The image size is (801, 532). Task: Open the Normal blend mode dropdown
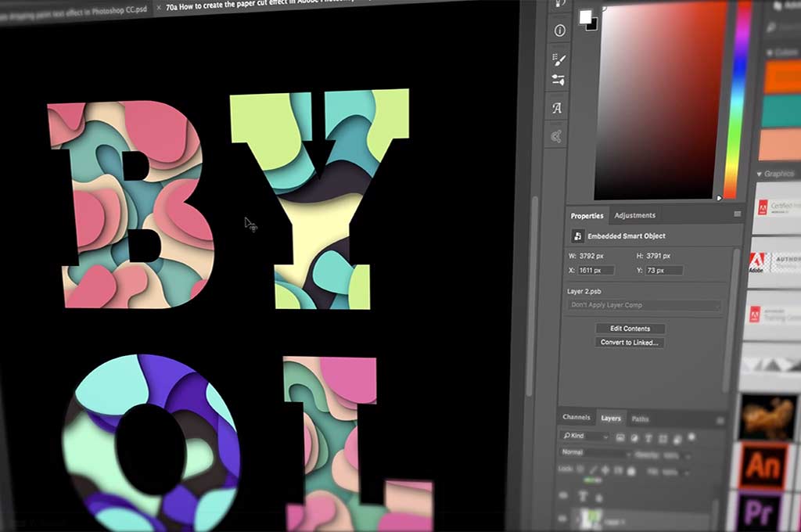595,453
